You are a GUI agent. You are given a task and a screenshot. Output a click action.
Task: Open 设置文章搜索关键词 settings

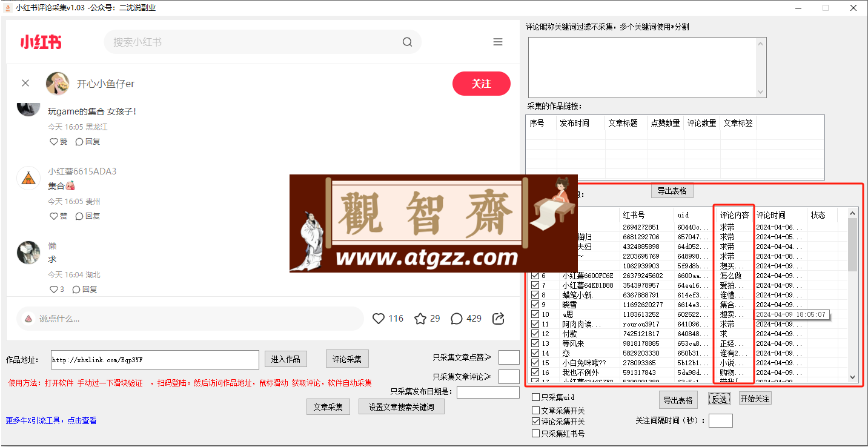(401, 407)
